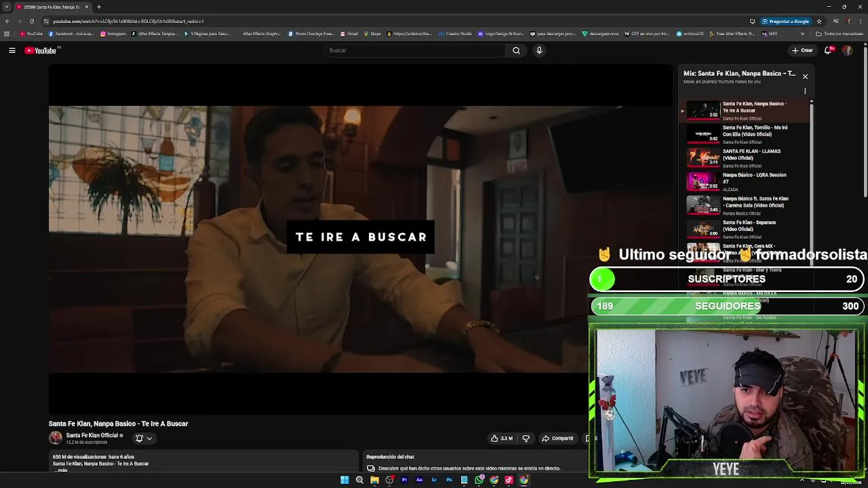Screen dimensions: 868x488
Task: Open the After Effects Templa... bookmark
Action: point(155,34)
